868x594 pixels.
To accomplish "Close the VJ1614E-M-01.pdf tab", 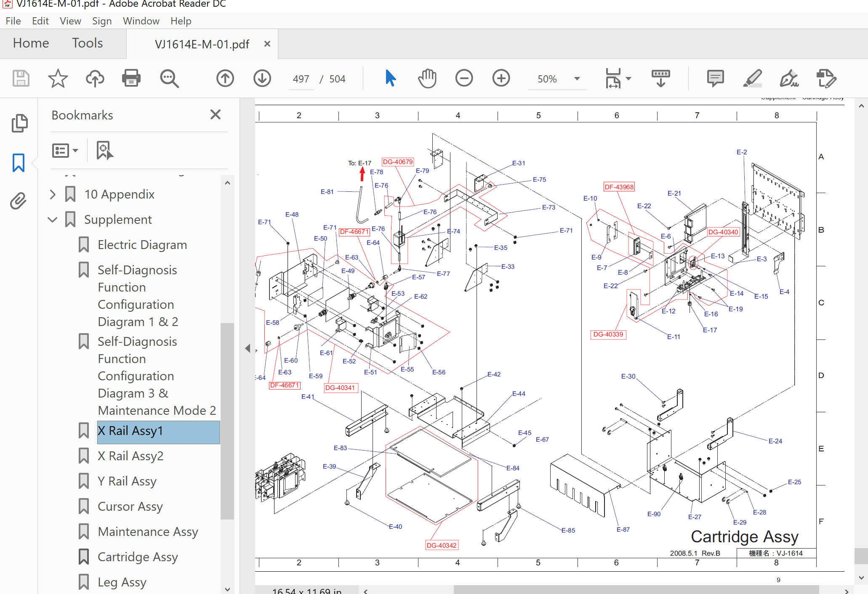I will [267, 44].
